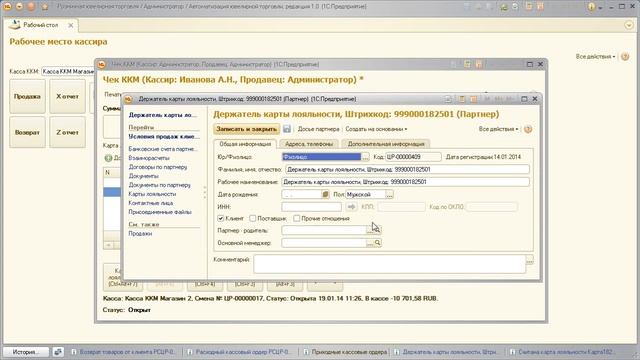This screenshot has height=360, width=640.
Task: Expand Все действия menu in loyalty card dialog
Action: (498, 129)
